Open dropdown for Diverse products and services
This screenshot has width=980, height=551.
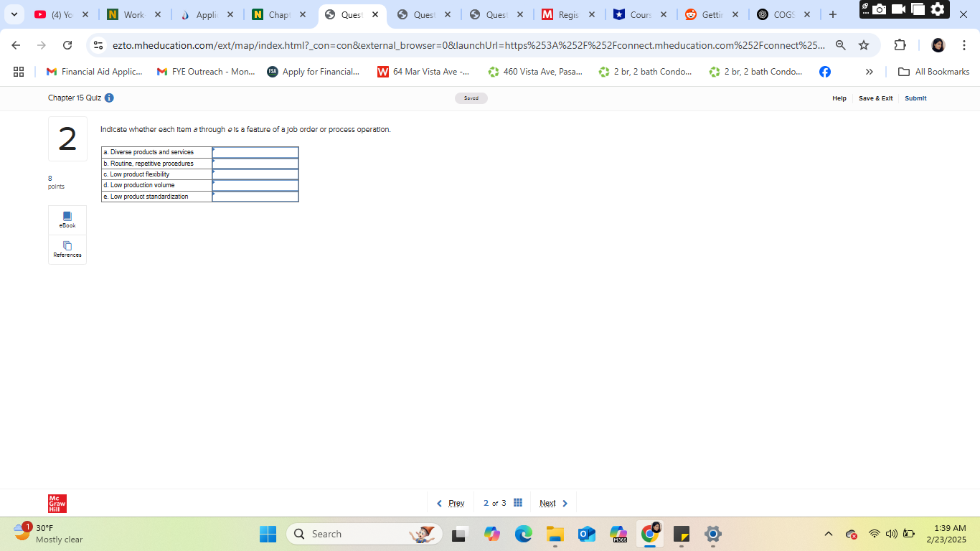(255, 152)
